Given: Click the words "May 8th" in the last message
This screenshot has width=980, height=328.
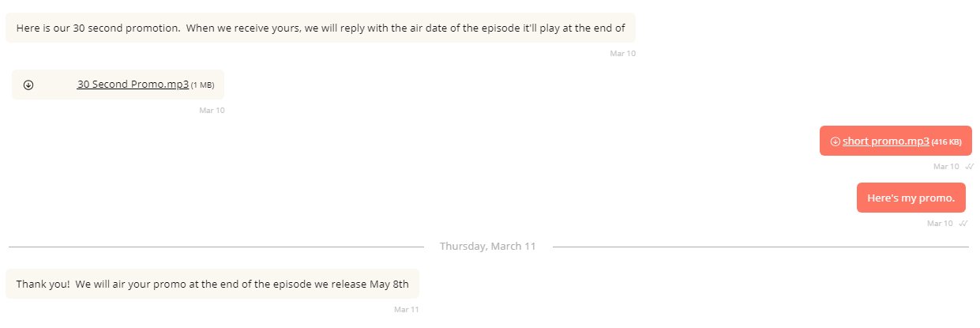Looking at the screenshot, I should pyautogui.click(x=389, y=285).
